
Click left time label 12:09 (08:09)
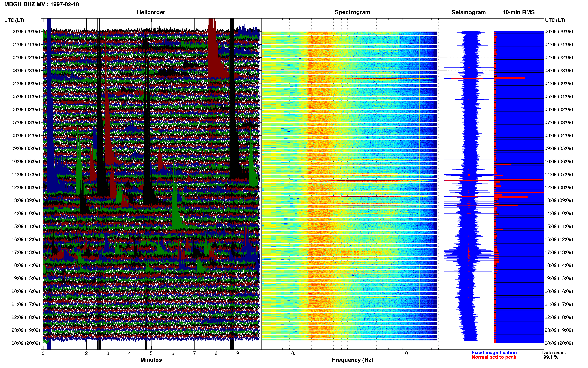[x=26, y=187]
